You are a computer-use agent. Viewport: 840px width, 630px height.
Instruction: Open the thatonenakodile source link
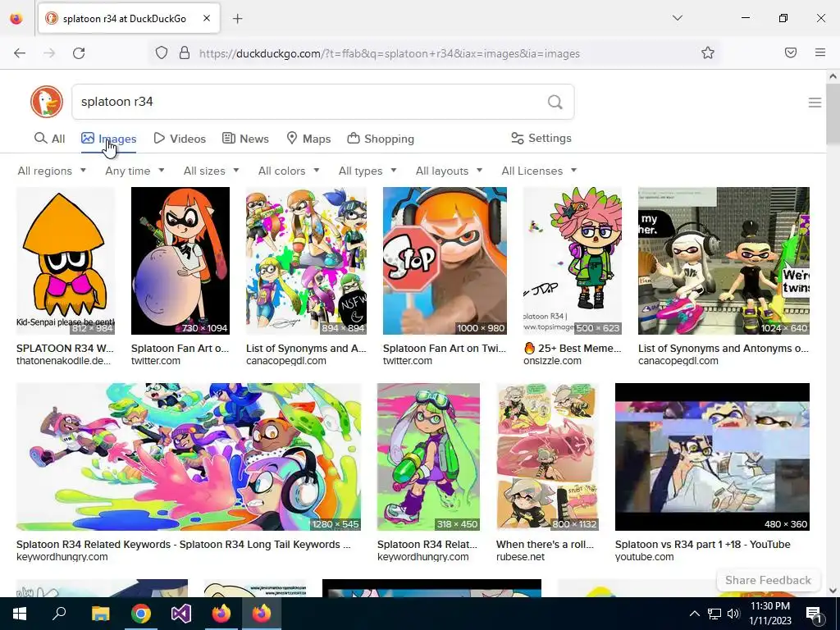coord(64,361)
